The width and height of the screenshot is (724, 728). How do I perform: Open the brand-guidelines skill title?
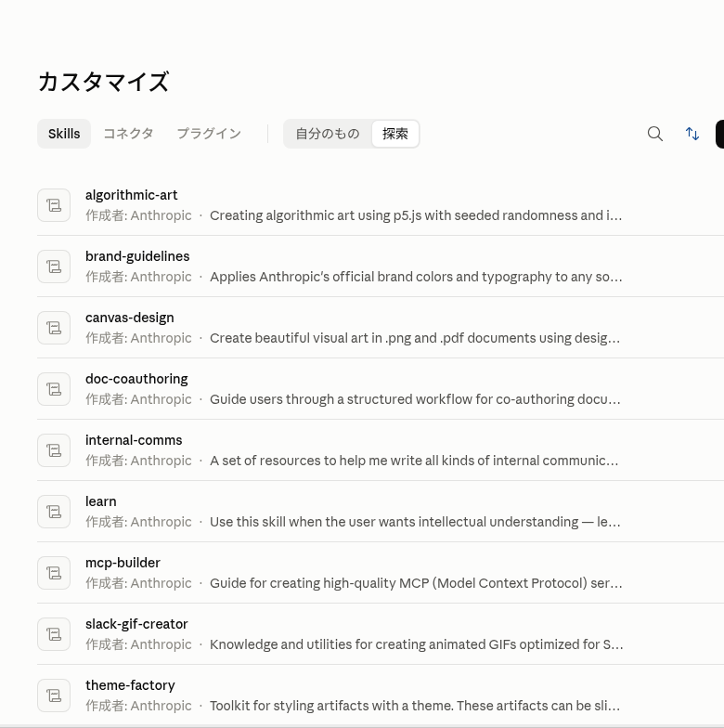point(137,256)
